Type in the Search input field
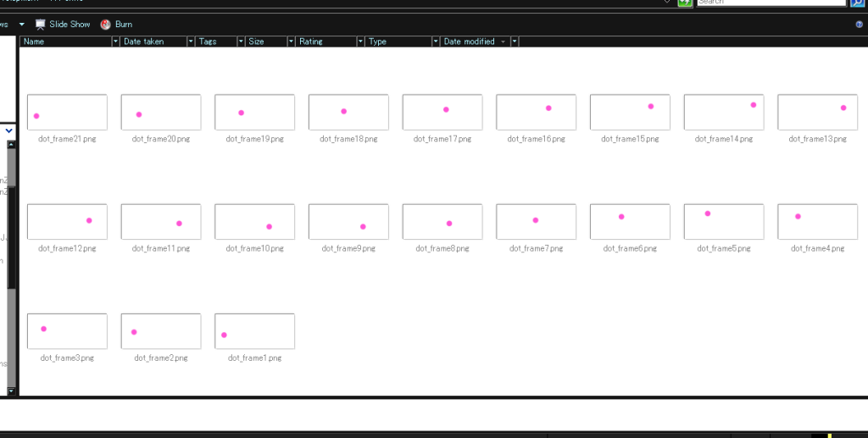This screenshot has width=868, height=438. [770, 3]
